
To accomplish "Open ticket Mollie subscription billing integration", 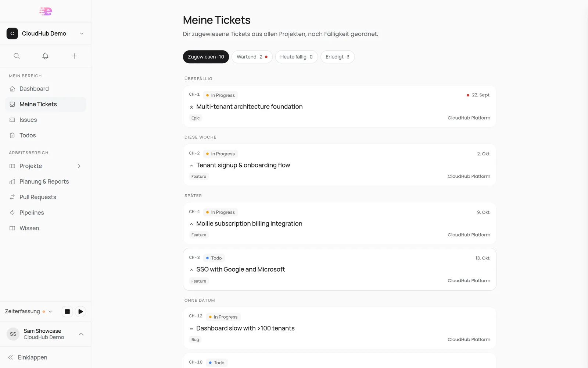I will [249, 224].
